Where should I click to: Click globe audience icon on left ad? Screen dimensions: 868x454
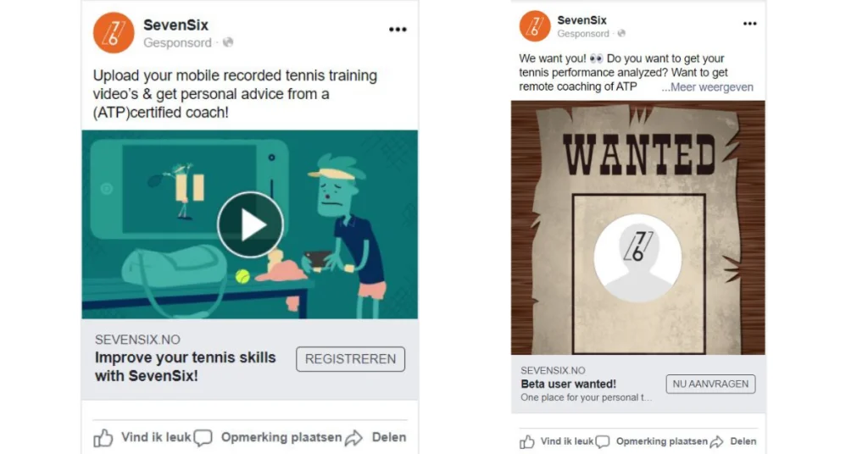click(x=227, y=42)
